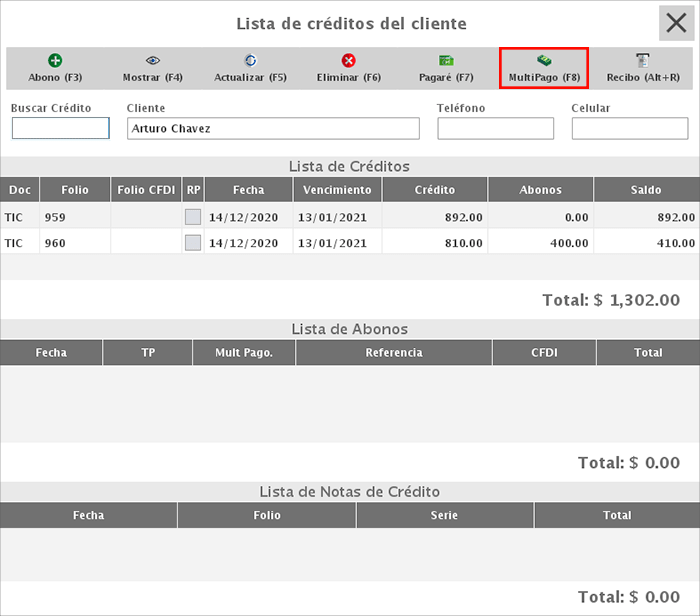This screenshot has width=700, height=616.
Task: Click the Mostrar (F4) eye icon
Action: coord(153,60)
